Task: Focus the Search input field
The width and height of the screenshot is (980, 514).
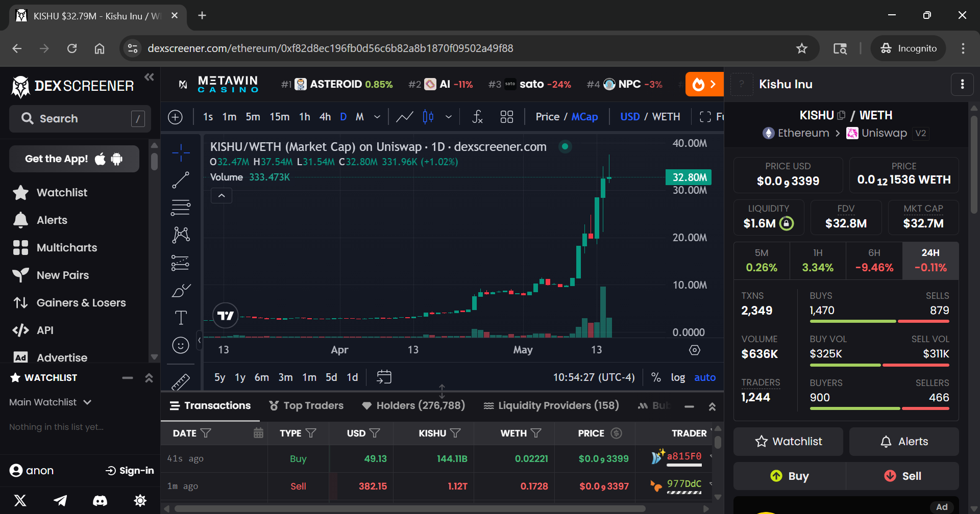Action: 80,119
